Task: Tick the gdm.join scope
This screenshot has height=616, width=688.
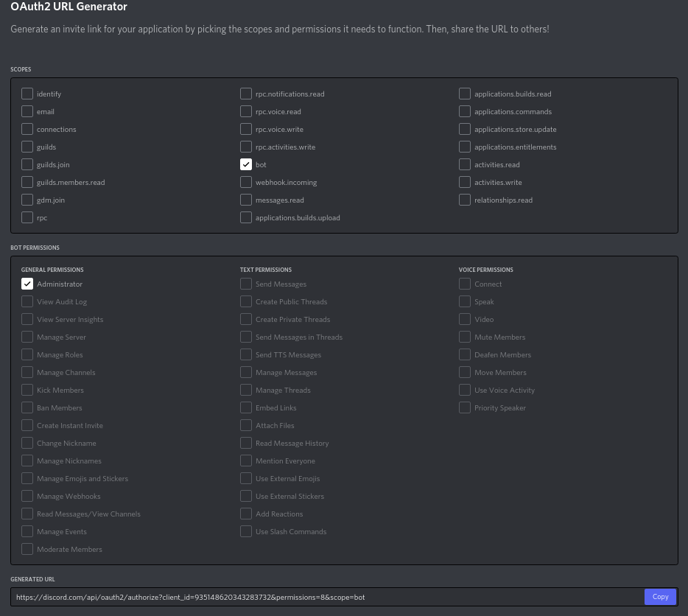Action: point(27,200)
